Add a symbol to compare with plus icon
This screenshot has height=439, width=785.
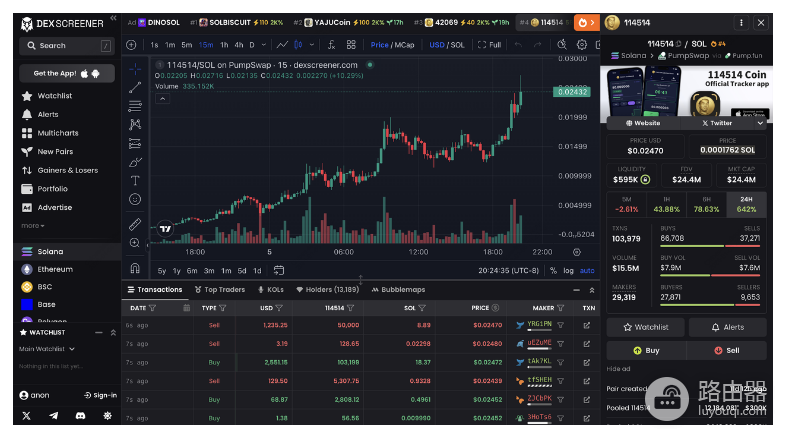[131, 45]
